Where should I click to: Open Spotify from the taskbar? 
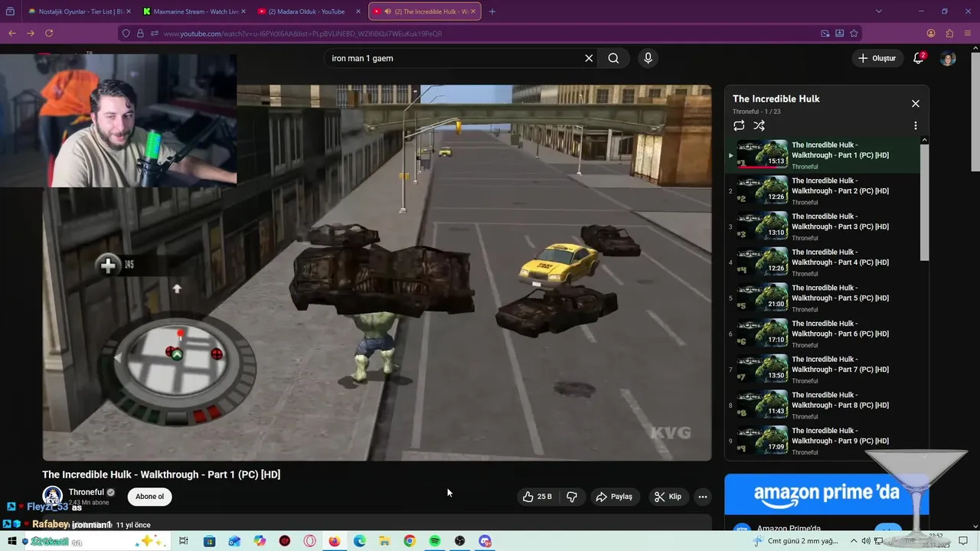434,541
